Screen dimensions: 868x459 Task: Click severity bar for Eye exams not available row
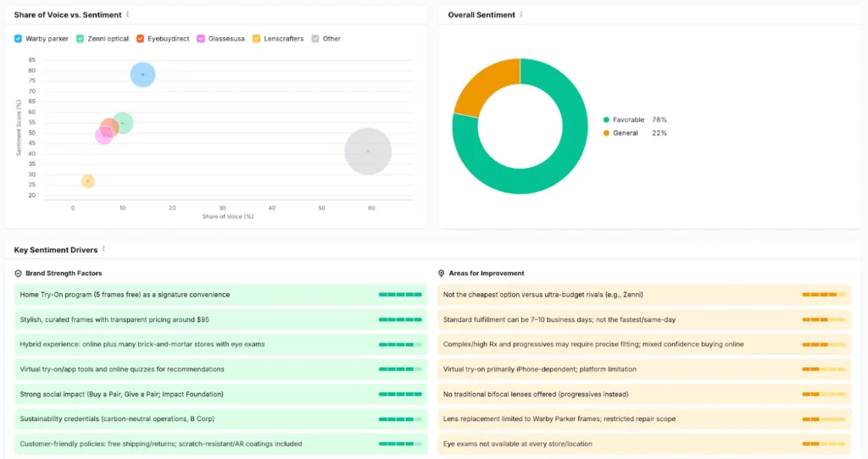point(824,444)
